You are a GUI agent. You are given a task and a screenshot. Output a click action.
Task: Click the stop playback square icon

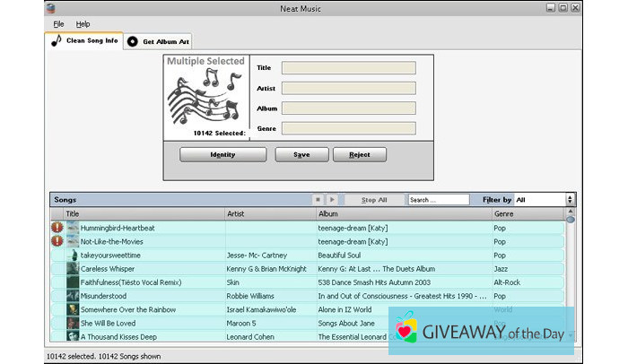[x=318, y=200]
